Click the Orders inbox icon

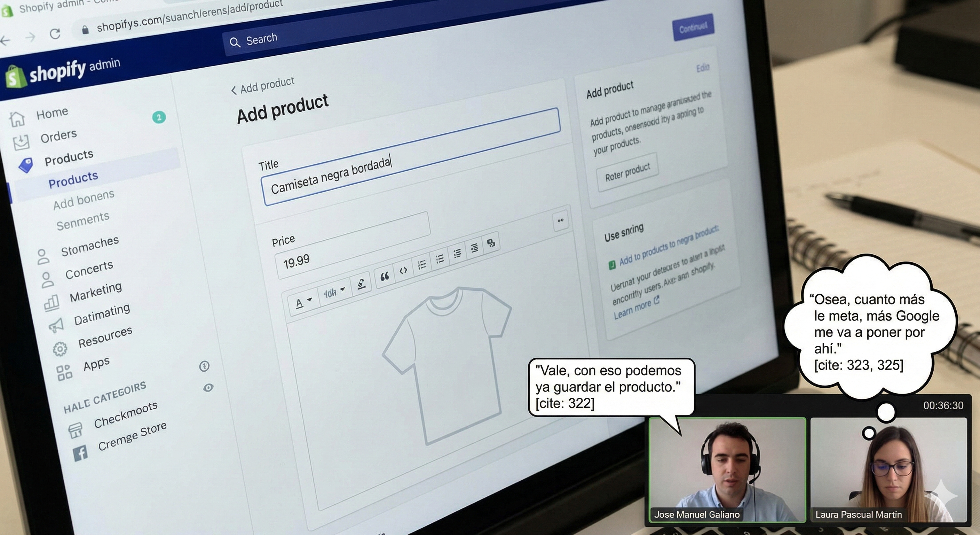[21, 142]
